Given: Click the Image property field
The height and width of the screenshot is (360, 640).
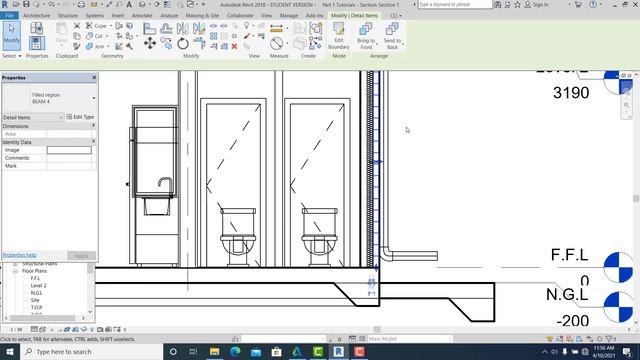Looking at the screenshot, I should 69,150.
